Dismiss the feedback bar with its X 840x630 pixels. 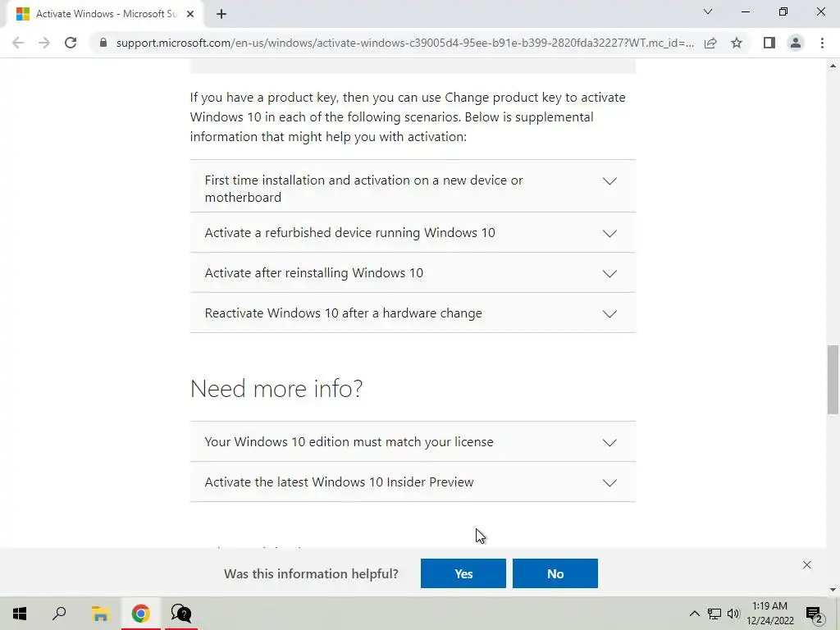pyautogui.click(x=807, y=565)
